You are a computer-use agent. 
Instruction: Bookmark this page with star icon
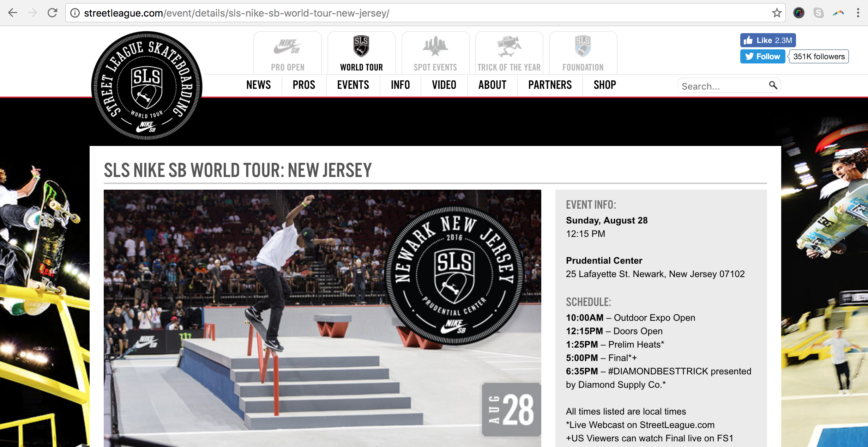pos(777,13)
